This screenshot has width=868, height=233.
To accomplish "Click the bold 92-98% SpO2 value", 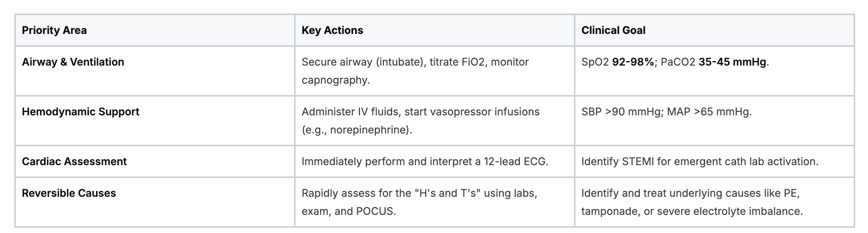I will (x=633, y=62).
